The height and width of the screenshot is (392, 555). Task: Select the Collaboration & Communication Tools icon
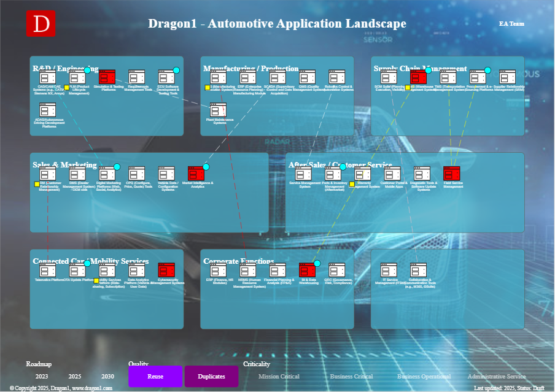coord(419,270)
